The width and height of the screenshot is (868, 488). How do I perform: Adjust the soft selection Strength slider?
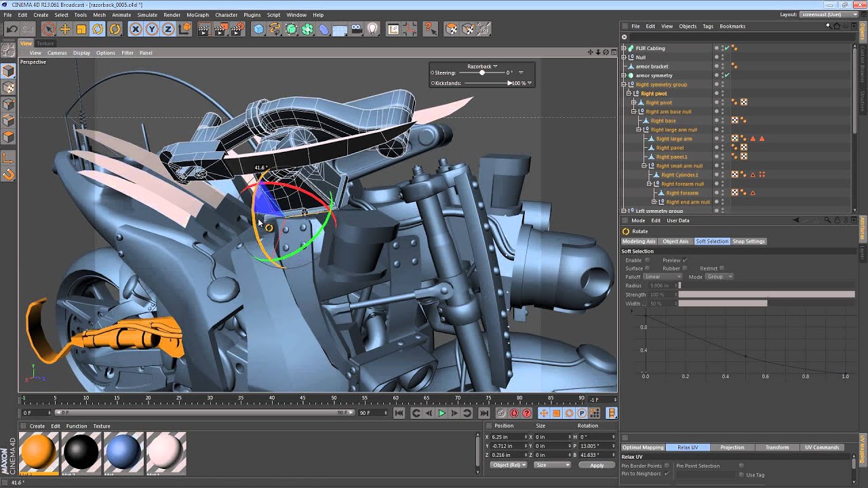pos(766,295)
